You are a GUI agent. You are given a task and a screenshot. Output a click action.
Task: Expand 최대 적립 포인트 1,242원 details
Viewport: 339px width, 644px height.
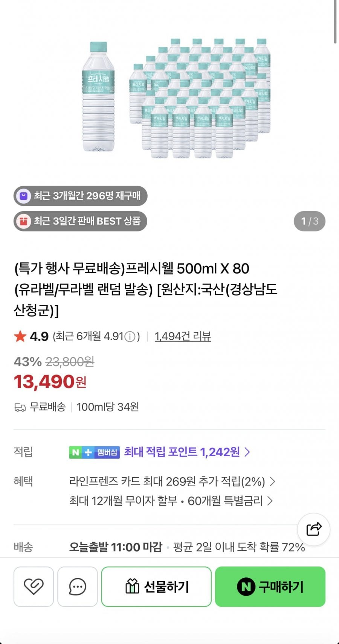click(187, 452)
